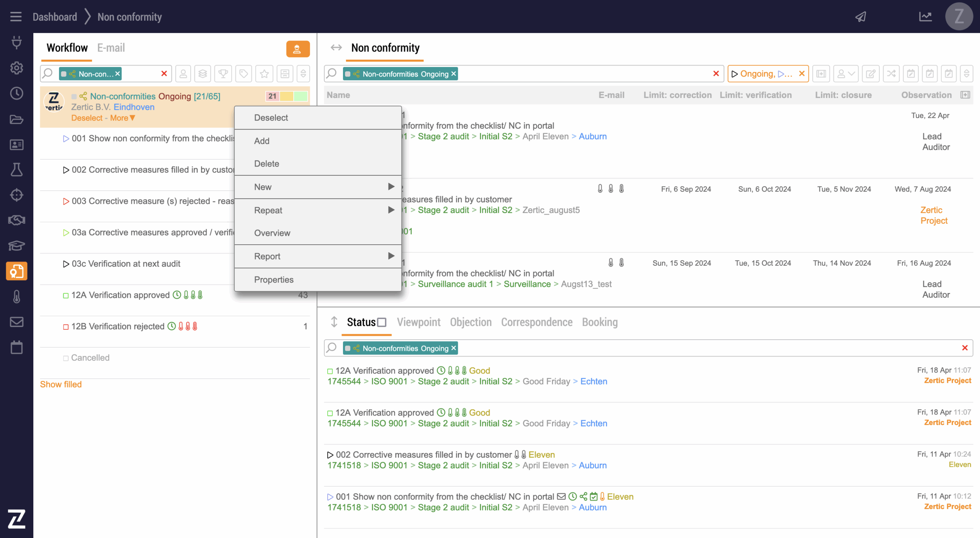
Task: Open the graduation cap sidebar icon
Action: click(x=16, y=245)
